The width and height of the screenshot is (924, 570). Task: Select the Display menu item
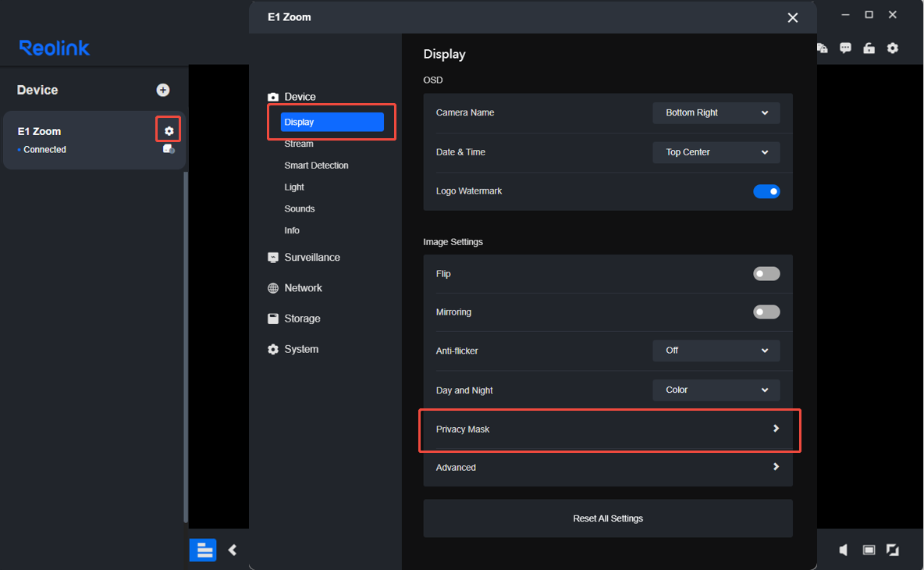(332, 122)
